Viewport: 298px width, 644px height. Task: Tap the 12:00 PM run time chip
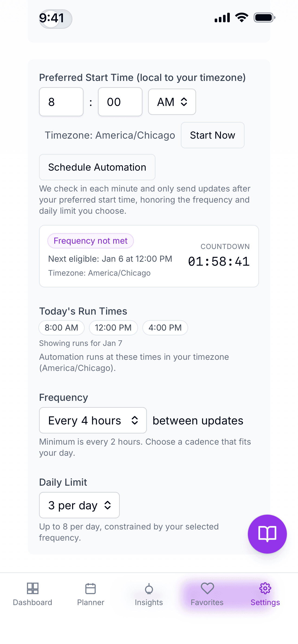tap(113, 328)
